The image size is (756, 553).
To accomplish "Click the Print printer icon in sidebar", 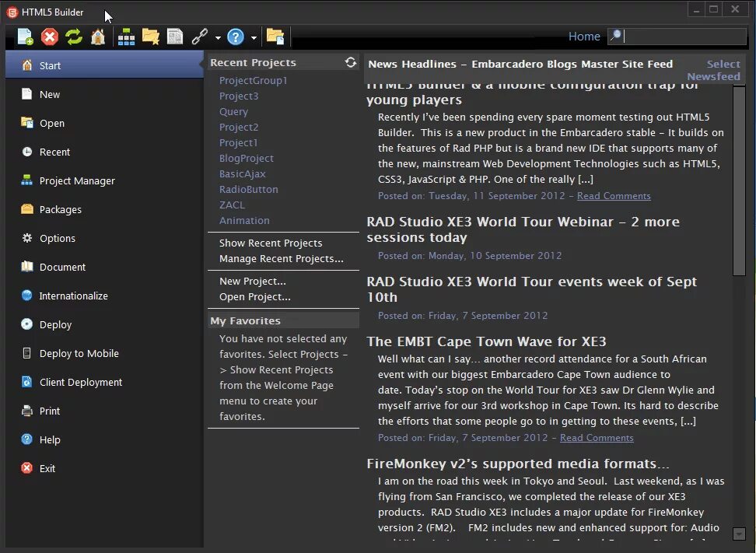I will 27,411.
